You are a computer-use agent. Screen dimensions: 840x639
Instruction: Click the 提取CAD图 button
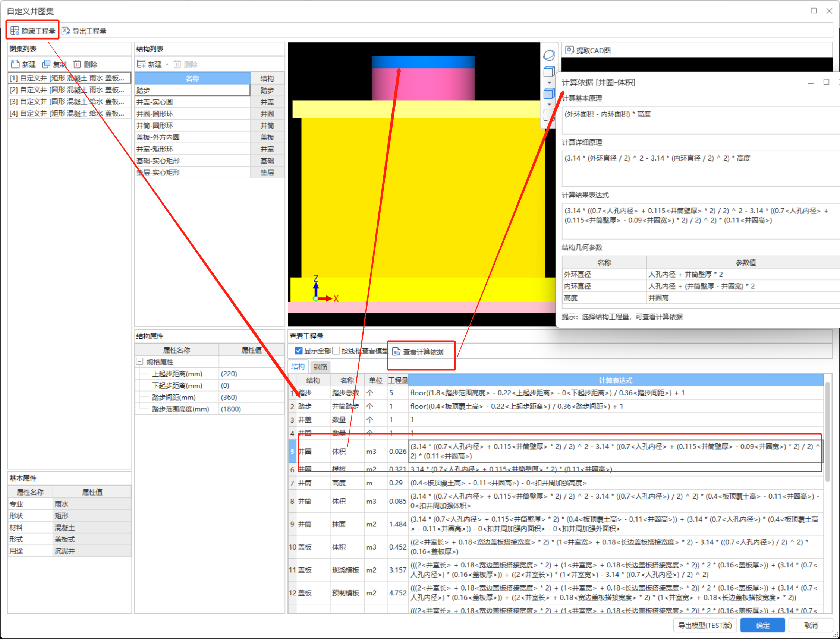tap(588, 50)
